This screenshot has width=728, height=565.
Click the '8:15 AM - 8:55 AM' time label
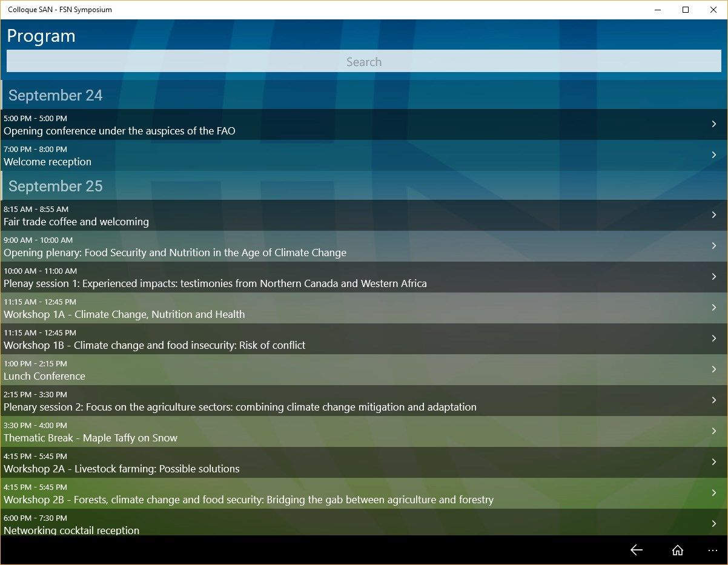(36, 209)
